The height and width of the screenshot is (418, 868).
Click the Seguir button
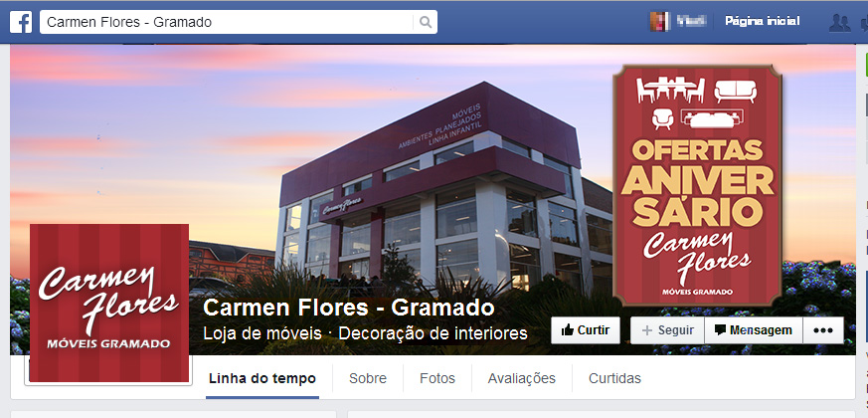[667, 330]
